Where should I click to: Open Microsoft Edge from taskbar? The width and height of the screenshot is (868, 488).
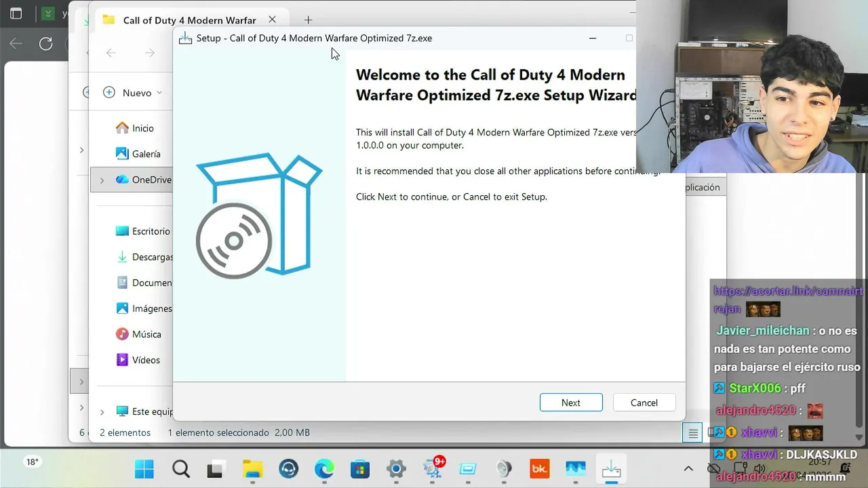(x=324, y=469)
